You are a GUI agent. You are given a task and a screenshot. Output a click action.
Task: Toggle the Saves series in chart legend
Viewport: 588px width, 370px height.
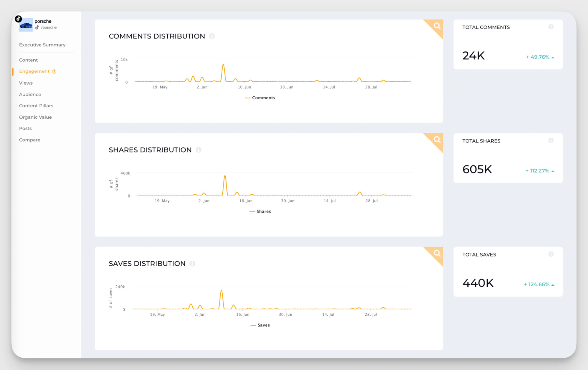tap(260, 325)
